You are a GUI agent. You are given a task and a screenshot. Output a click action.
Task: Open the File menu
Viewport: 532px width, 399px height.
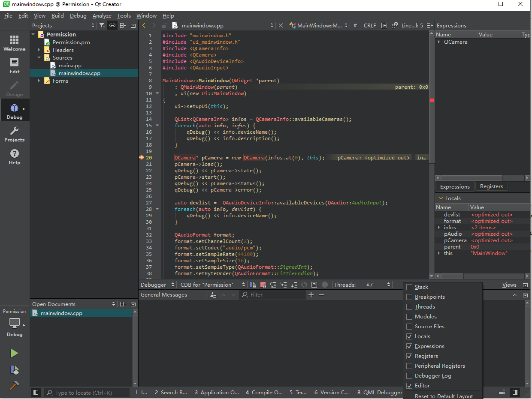coord(8,15)
